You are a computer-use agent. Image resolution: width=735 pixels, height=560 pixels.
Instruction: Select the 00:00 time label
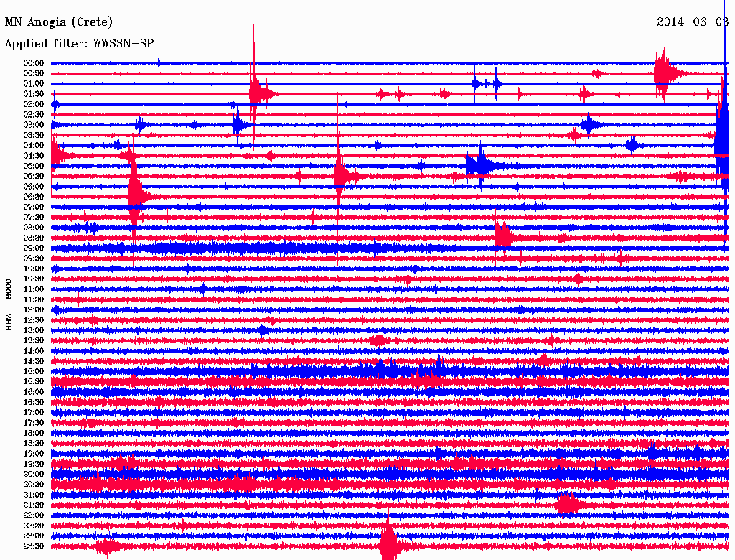pyautogui.click(x=34, y=63)
